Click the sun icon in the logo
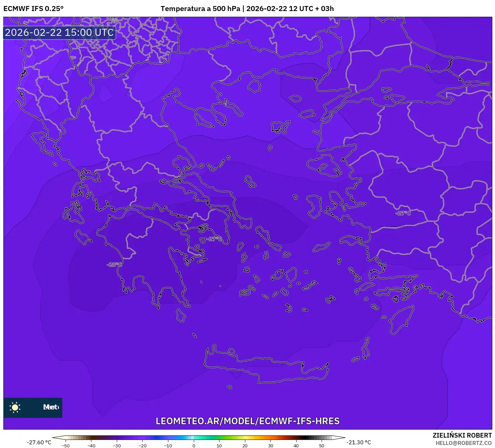This screenshot has width=495, height=448. (x=15, y=407)
